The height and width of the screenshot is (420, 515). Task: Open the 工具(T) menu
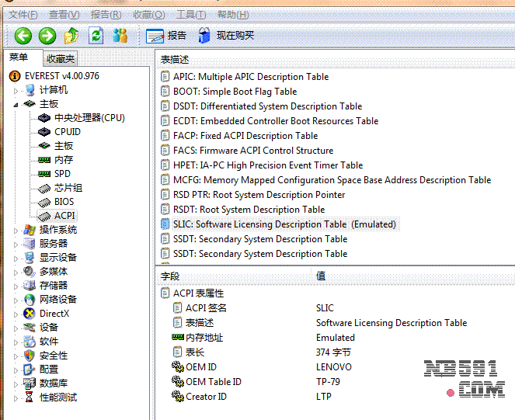point(190,15)
